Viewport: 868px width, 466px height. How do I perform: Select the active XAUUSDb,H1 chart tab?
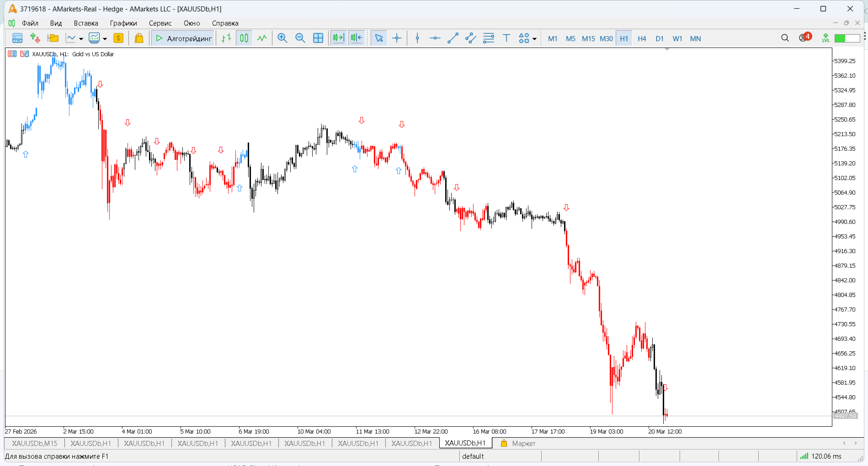(465, 443)
